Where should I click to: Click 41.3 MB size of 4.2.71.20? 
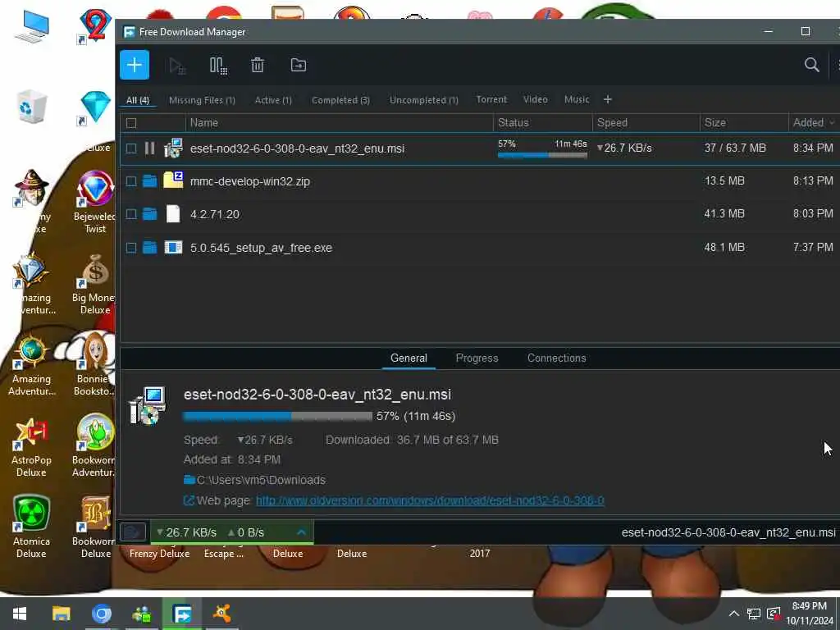[724, 214]
